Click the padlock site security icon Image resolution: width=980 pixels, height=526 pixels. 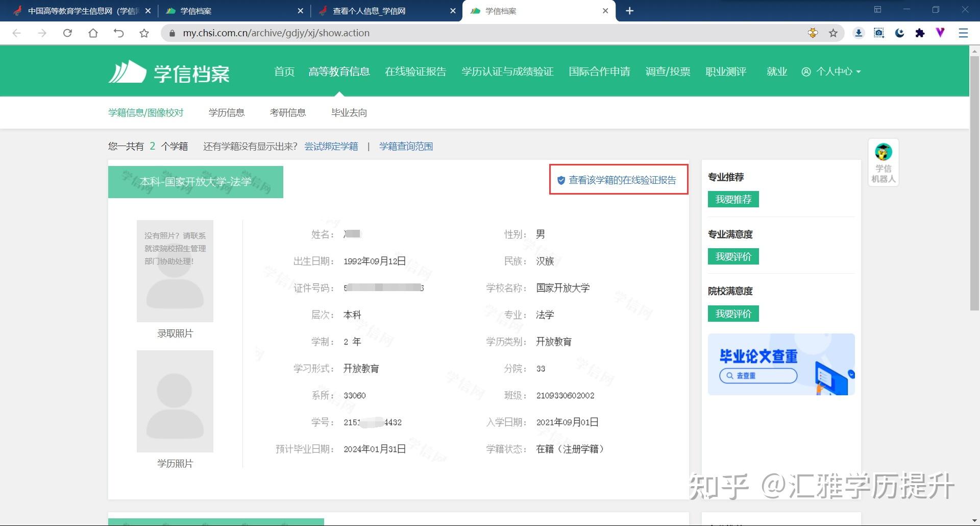point(172,33)
